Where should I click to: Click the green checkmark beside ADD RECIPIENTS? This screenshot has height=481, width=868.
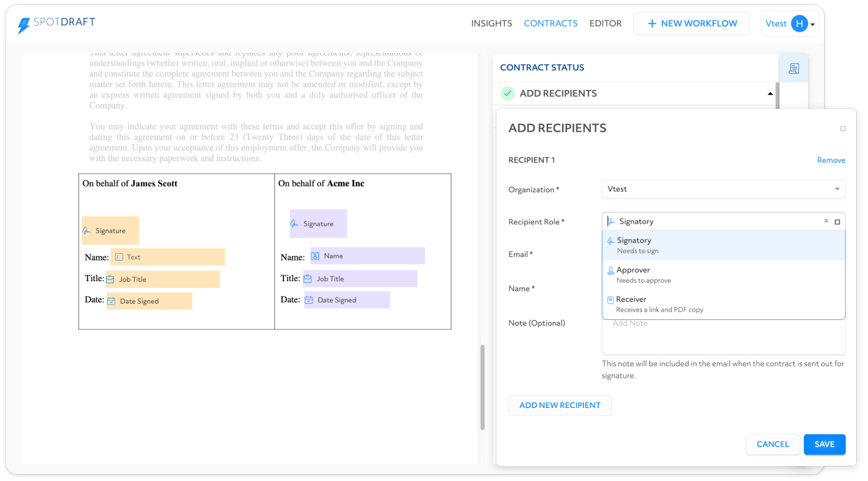pyautogui.click(x=507, y=93)
